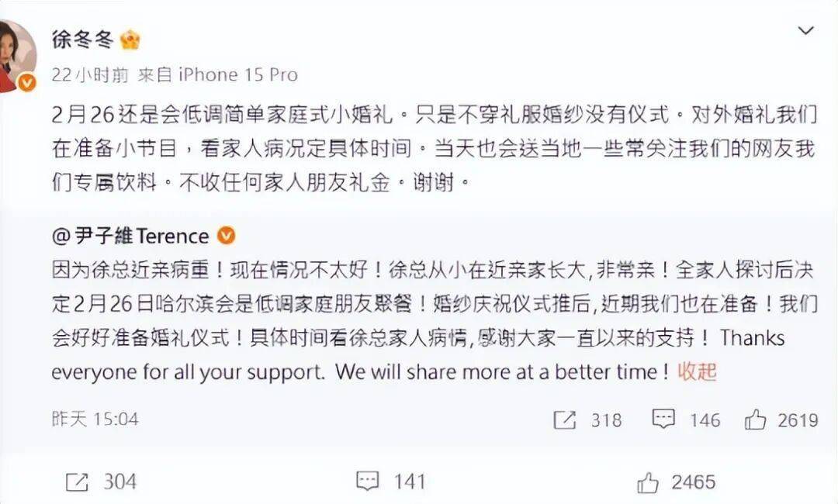838x504 pixels.
Task: Open the main post's 141 comments
Action: tap(368, 482)
